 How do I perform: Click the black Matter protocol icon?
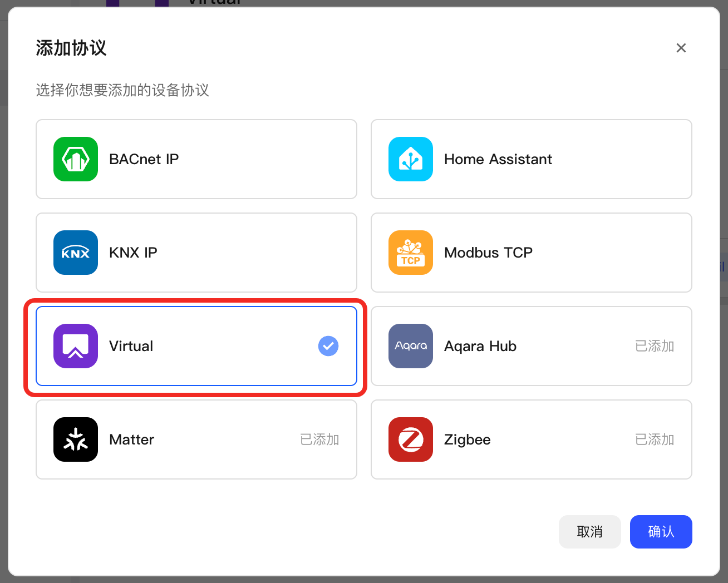[76, 439]
